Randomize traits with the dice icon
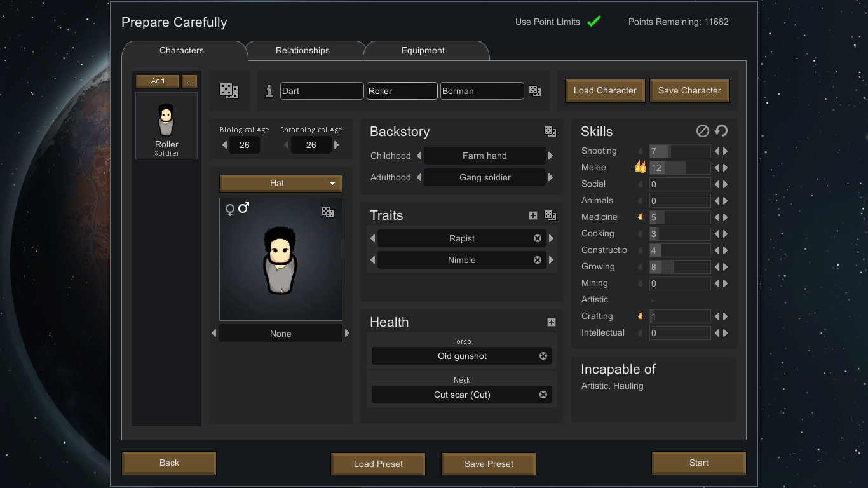Image resolution: width=868 pixels, height=488 pixels. 550,215
